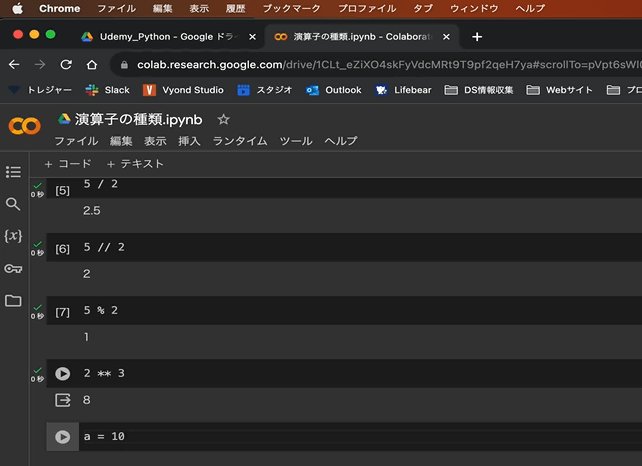Add a text cell with + テキスト
642x466 pixels.
click(135, 164)
